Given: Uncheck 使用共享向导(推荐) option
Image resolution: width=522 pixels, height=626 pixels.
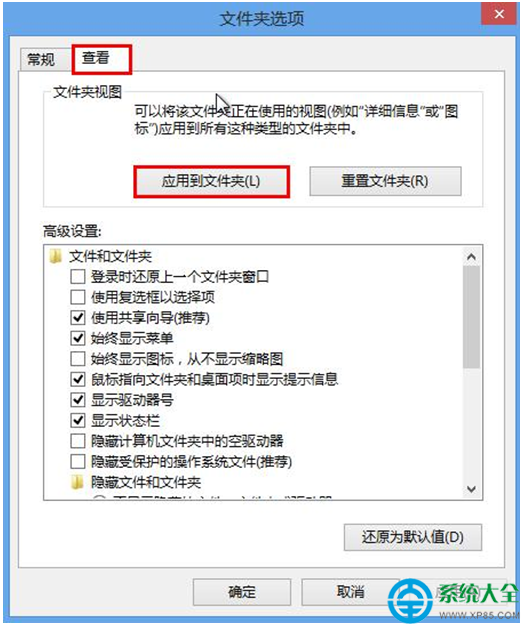Looking at the screenshot, I should 78,318.
